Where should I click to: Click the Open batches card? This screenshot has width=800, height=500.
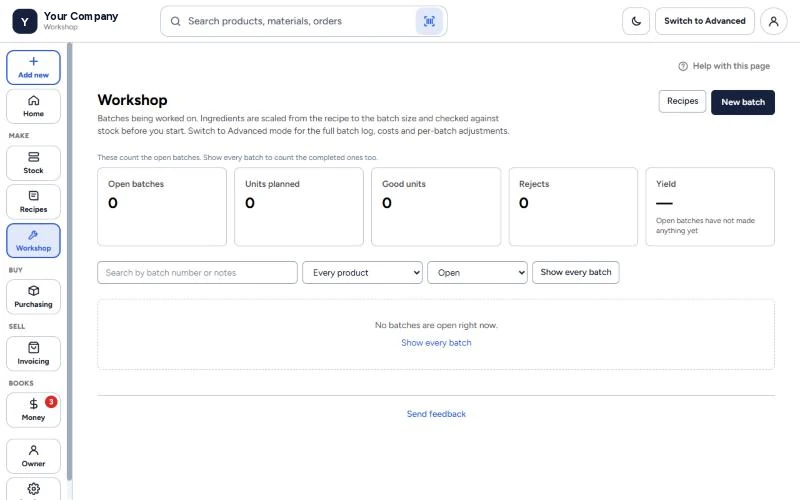click(162, 207)
